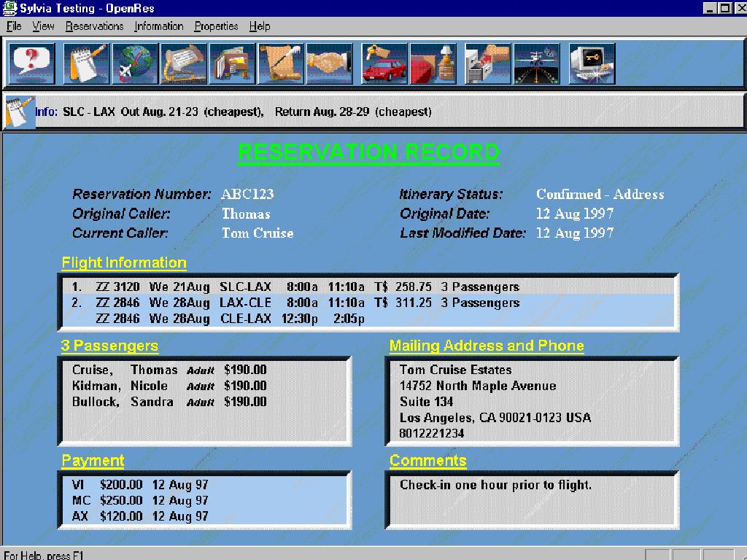Screen dimensions: 747x560
Task: Click the Flight Information heading link
Action: click(124, 262)
